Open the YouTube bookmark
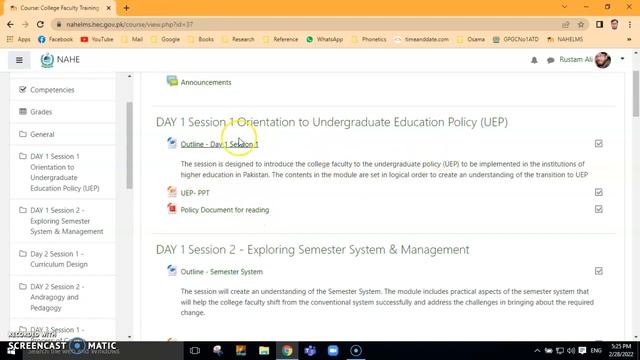 pos(97,40)
